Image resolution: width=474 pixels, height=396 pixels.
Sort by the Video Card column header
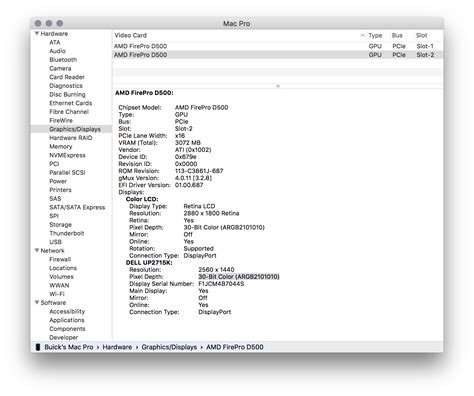(130, 35)
